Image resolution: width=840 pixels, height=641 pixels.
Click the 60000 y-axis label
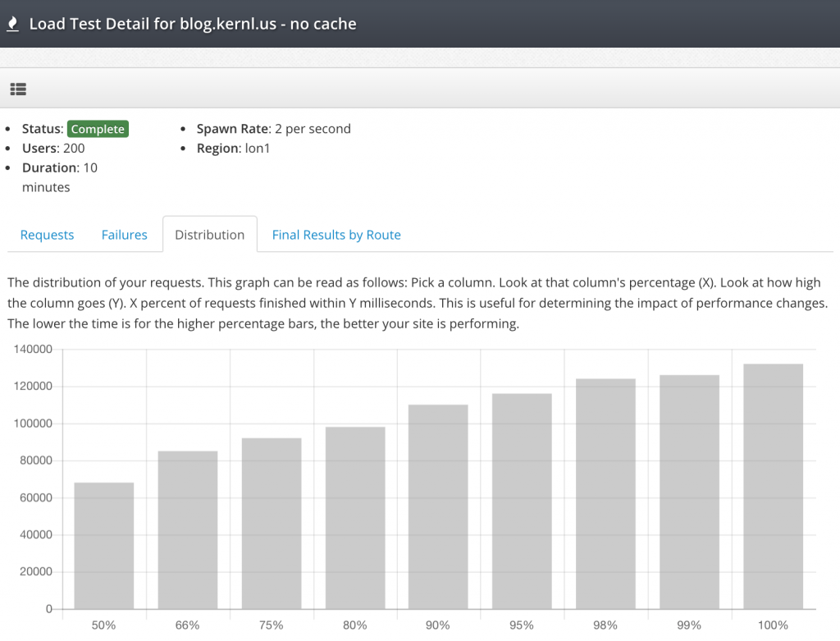coord(36,497)
